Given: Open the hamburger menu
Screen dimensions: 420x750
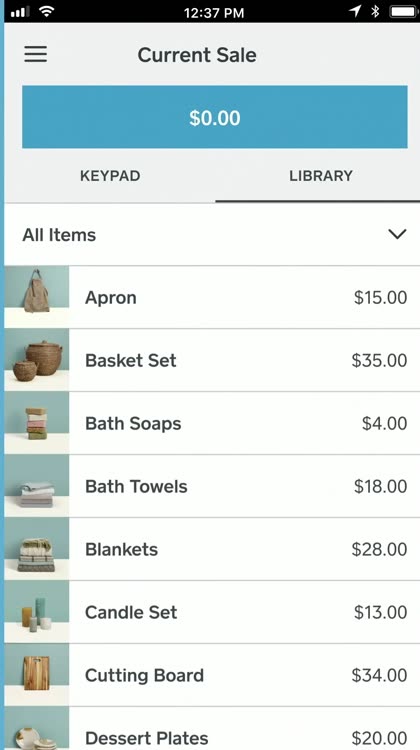Looking at the screenshot, I should [x=36, y=54].
